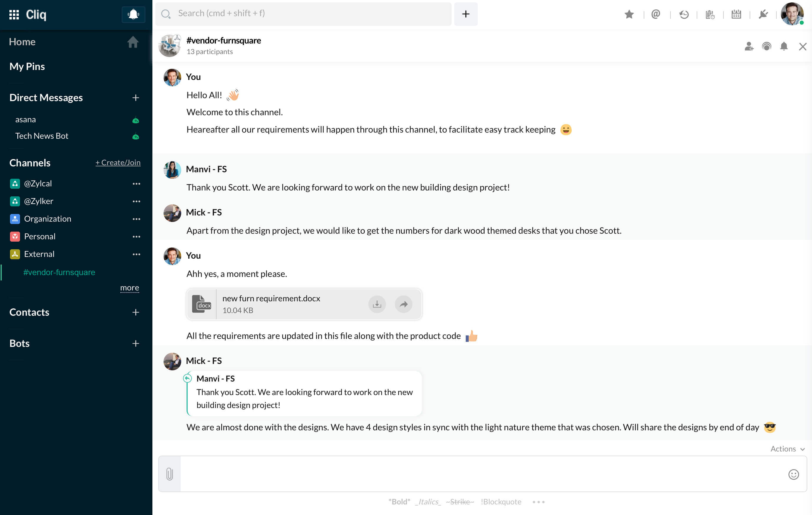Open options menu for @Zylker
812x515 pixels.
(136, 201)
